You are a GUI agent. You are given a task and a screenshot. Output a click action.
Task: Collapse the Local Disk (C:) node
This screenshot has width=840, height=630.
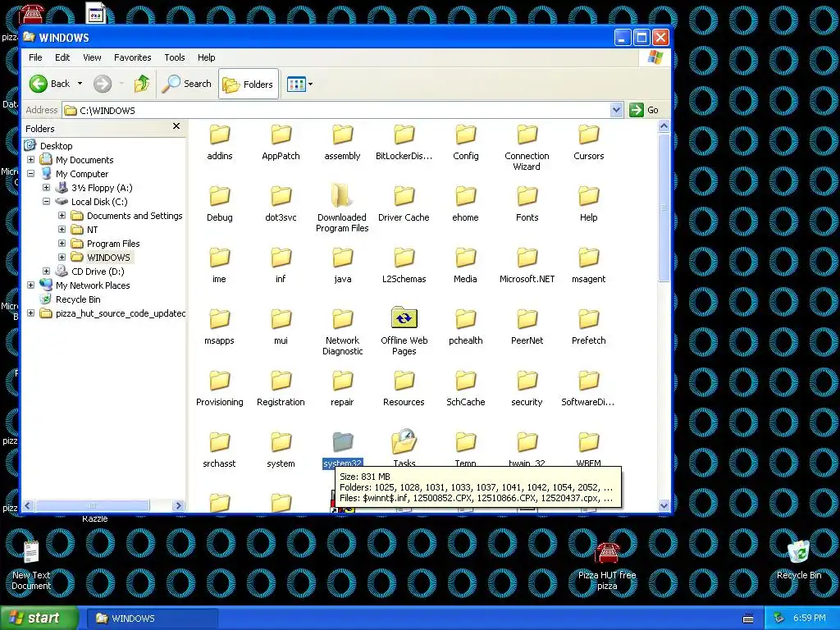point(46,202)
